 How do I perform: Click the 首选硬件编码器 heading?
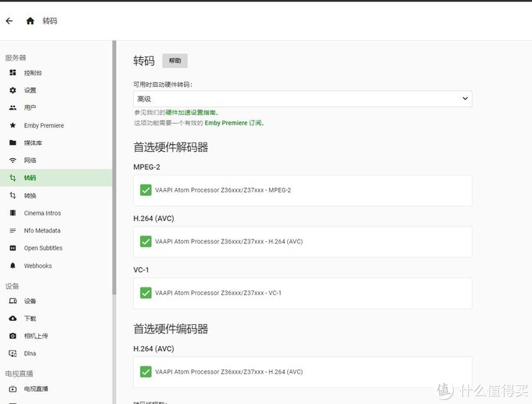pos(171,329)
